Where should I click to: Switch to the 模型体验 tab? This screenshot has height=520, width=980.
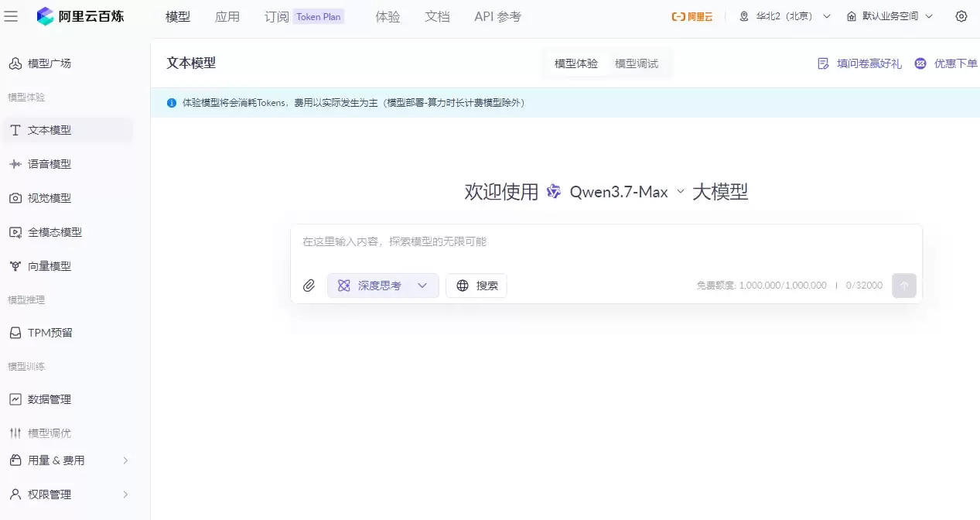576,63
